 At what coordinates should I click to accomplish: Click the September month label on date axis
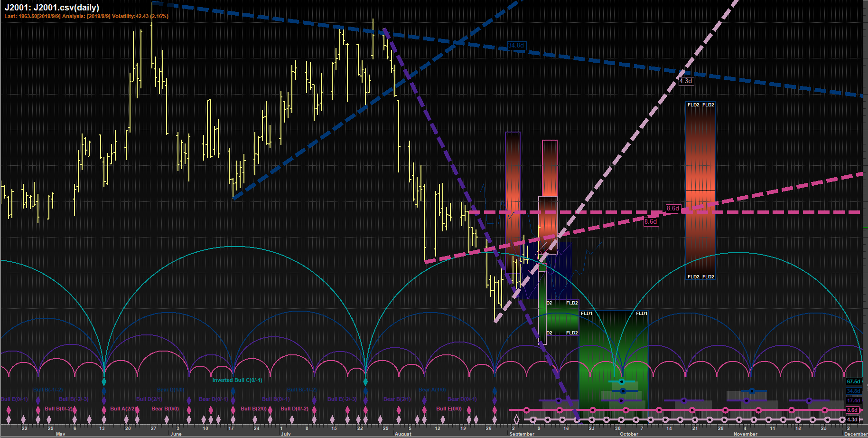pos(522,434)
